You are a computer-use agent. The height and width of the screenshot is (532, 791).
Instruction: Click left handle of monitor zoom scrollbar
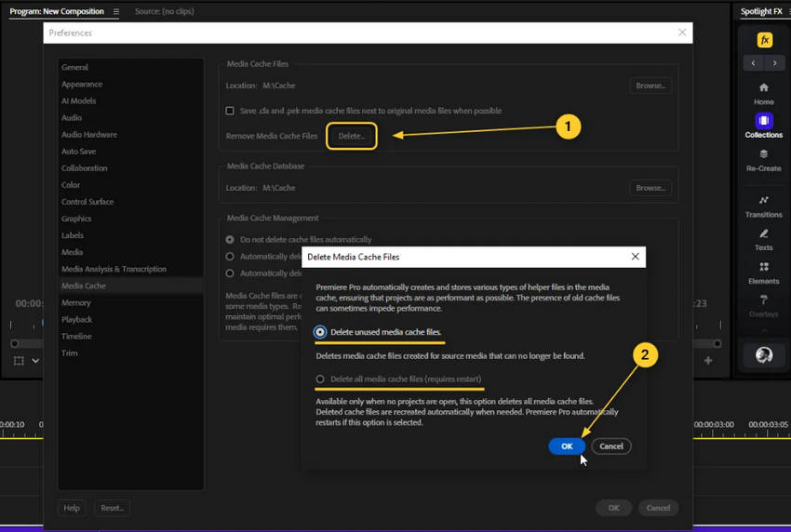click(15, 343)
